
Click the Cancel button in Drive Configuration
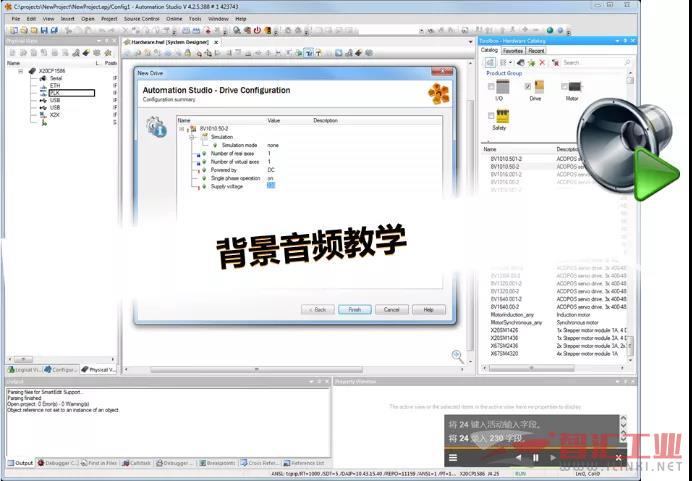[391, 310]
